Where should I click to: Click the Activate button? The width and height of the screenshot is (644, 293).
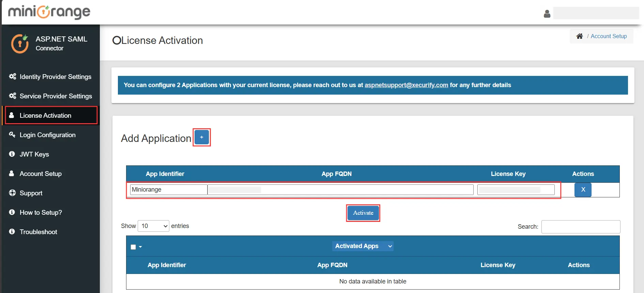coord(363,213)
